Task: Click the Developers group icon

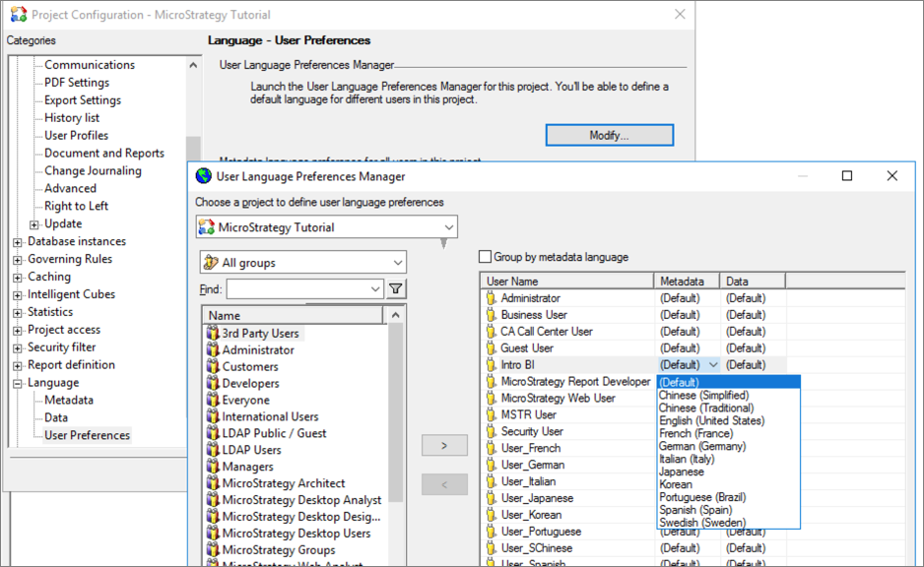Action: pyautogui.click(x=212, y=383)
